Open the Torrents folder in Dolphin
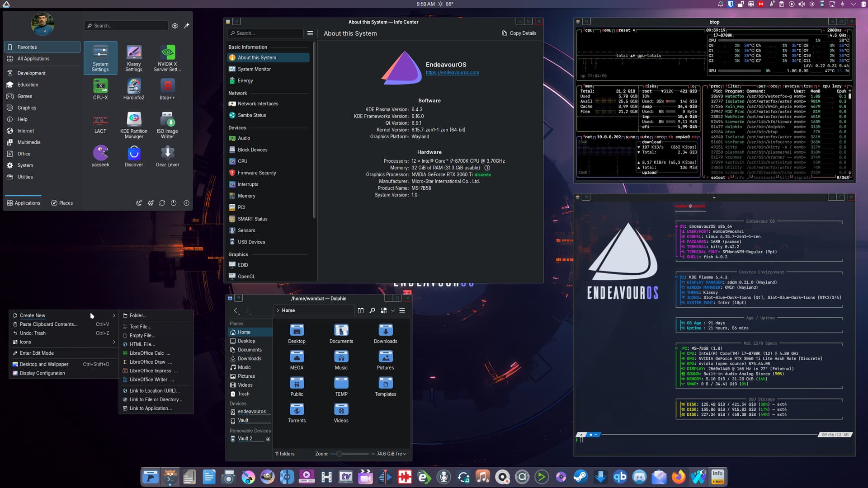The height and width of the screenshot is (488, 868). tap(297, 413)
